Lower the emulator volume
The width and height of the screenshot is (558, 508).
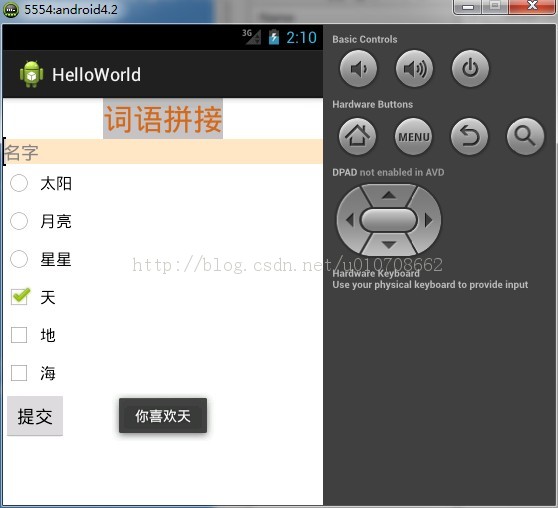tap(358, 68)
